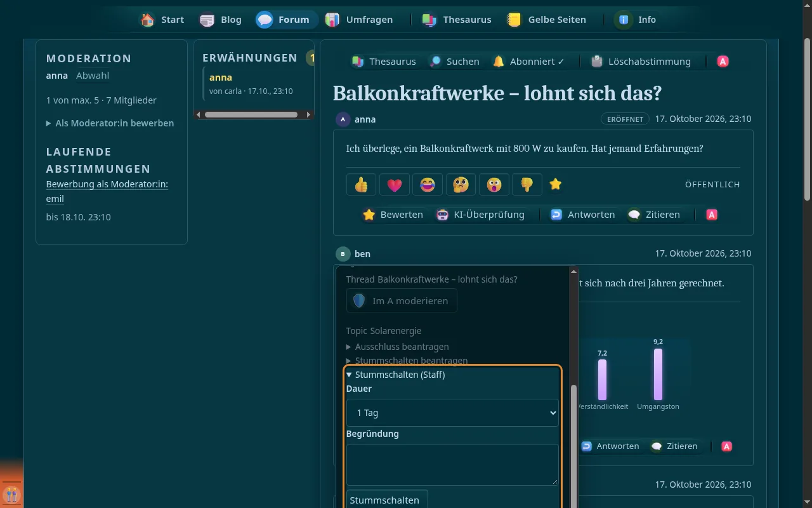812x508 pixels.
Task: Click the pink A badge on ben's post
Action: [727, 446]
